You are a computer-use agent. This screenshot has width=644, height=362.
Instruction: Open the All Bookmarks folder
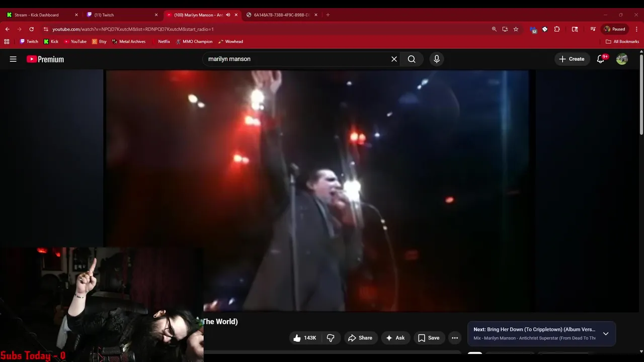click(622, 42)
